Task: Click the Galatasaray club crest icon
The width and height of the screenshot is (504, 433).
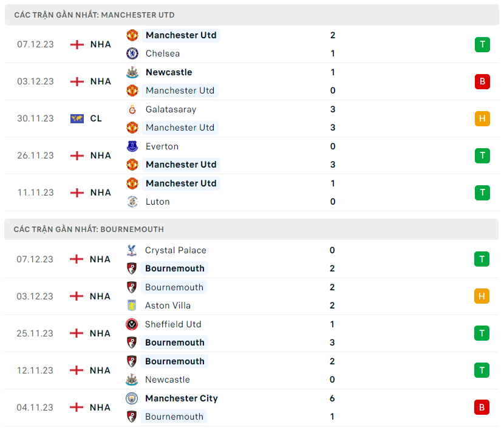Action: click(132, 109)
